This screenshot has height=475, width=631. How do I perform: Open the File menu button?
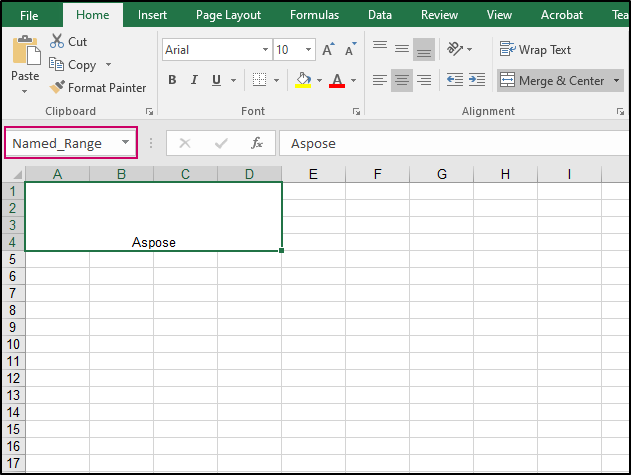pyautogui.click(x=29, y=15)
